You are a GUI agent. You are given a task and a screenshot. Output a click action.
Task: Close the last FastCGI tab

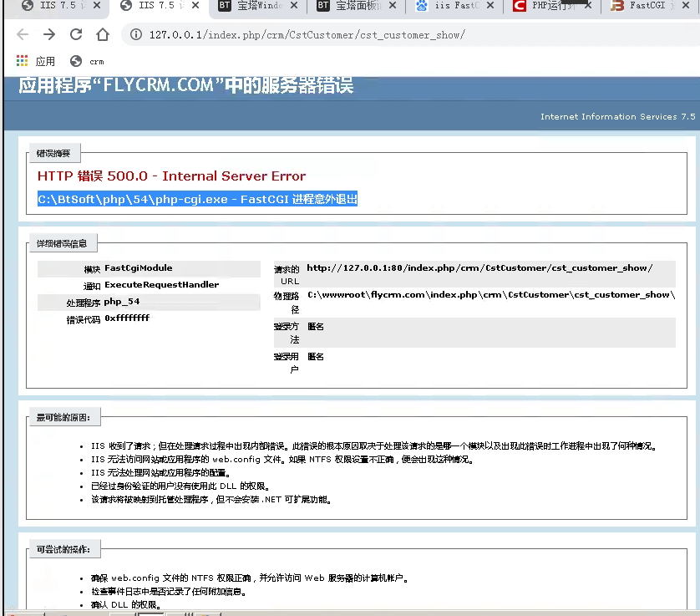[x=686, y=5]
